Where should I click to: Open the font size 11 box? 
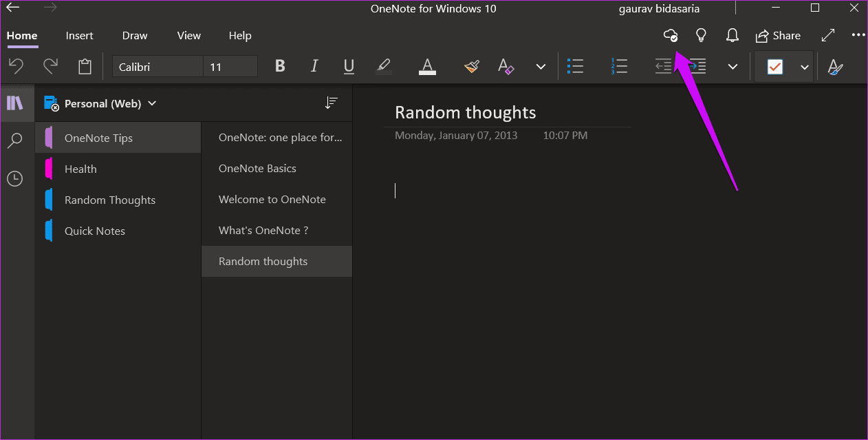[x=230, y=67]
